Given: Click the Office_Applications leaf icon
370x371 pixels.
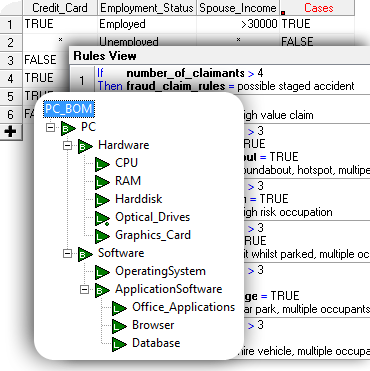Looking at the screenshot, I should coord(119,308).
